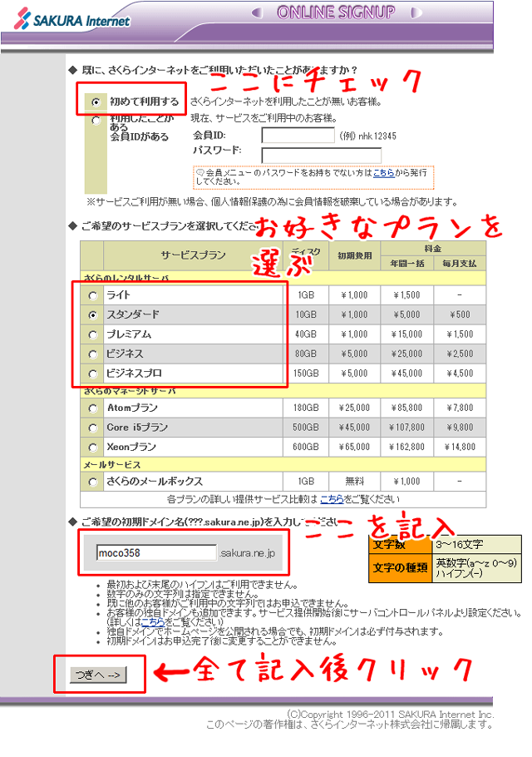This screenshot has width=532, height=757.
Task: Choose the さくらのメールボックス radio button
Action: [x=92, y=482]
